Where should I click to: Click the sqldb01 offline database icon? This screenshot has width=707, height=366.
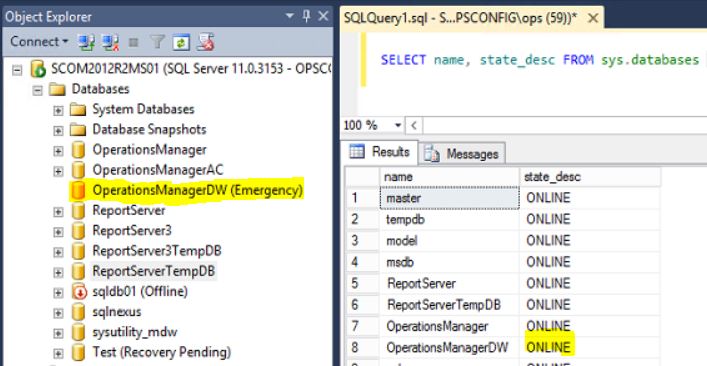click(79, 292)
